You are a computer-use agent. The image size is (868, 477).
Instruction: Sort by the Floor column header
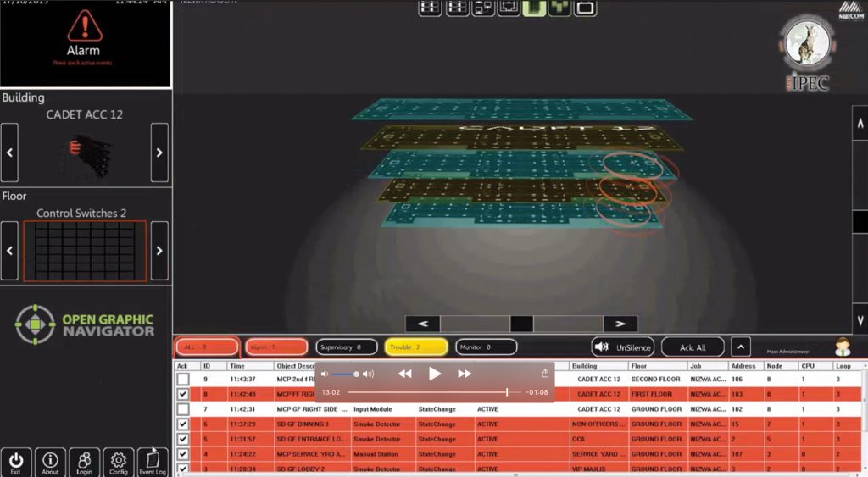coord(658,366)
